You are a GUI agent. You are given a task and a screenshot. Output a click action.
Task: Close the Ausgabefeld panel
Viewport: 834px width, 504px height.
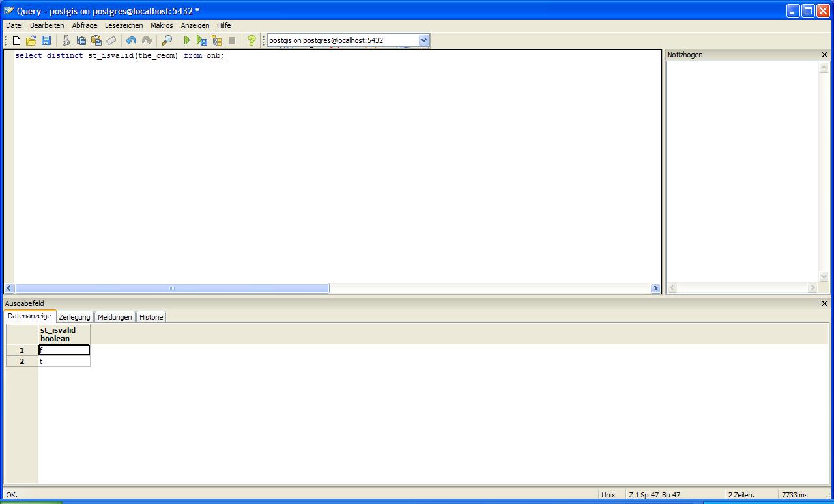coord(824,303)
